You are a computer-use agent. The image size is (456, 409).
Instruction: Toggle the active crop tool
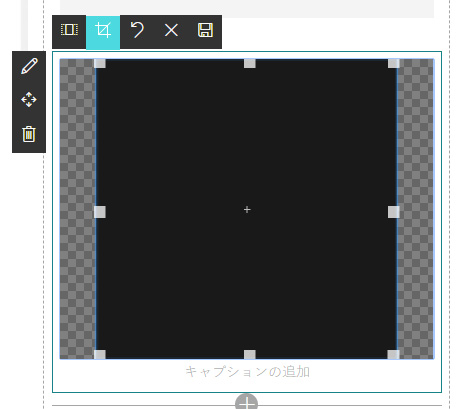click(103, 32)
